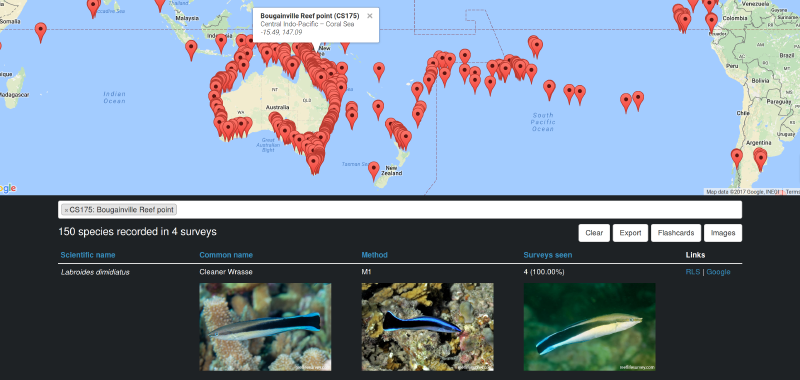Sort by Scientific name column
Image resolution: width=800 pixels, height=380 pixels.
[88, 255]
